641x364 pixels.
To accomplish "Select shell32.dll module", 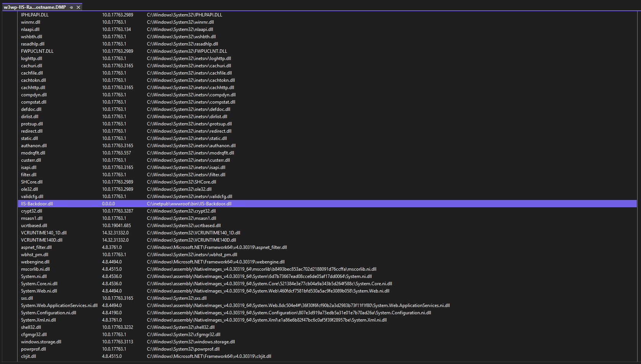I will 31,327.
